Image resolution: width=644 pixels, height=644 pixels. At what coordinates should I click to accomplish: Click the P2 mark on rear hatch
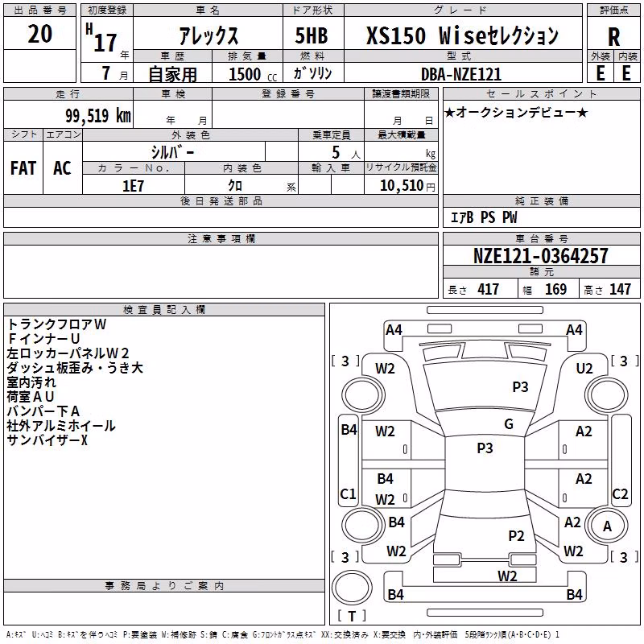click(516, 536)
